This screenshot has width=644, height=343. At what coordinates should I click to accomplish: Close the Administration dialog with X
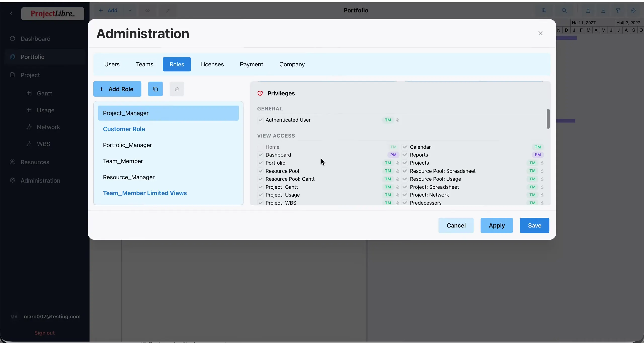(540, 33)
